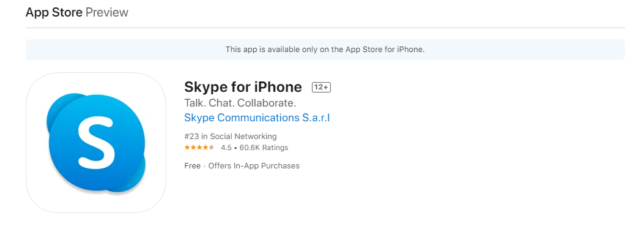Viewport: 644px width, 226px height.
Task: View the 60.6K Ratings count
Action: point(264,148)
